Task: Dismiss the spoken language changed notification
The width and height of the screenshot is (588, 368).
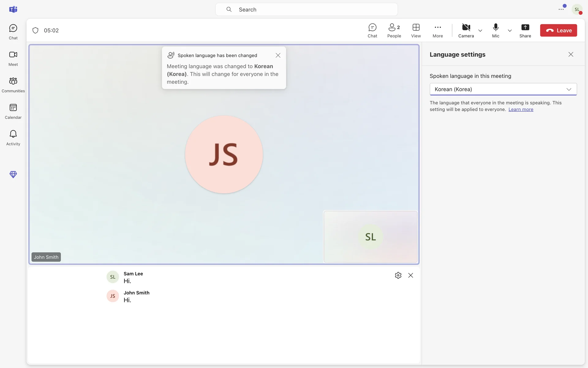Action: [278, 56]
